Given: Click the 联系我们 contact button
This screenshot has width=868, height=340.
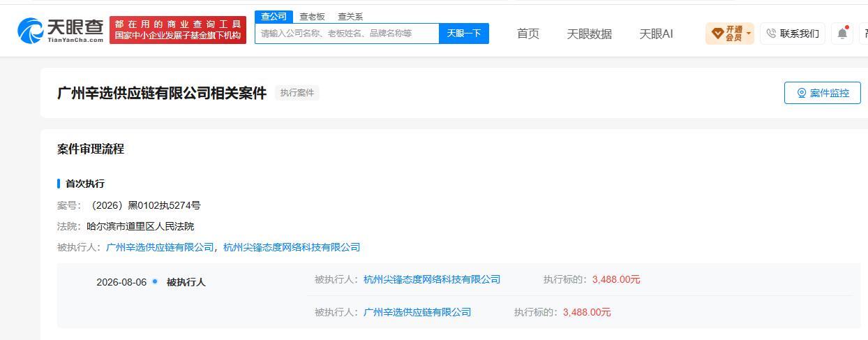Looking at the screenshot, I should click(793, 34).
